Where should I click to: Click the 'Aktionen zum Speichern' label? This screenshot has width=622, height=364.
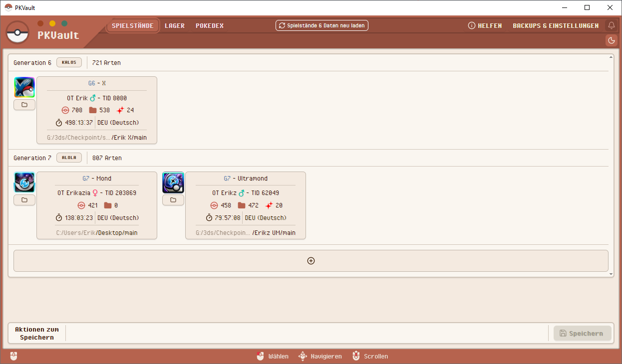pos(37,334)
